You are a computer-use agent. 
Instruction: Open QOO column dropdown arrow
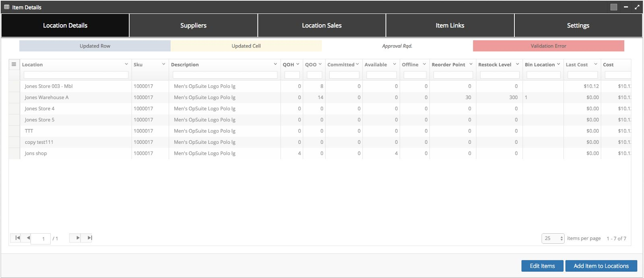(x=320, y=64)
